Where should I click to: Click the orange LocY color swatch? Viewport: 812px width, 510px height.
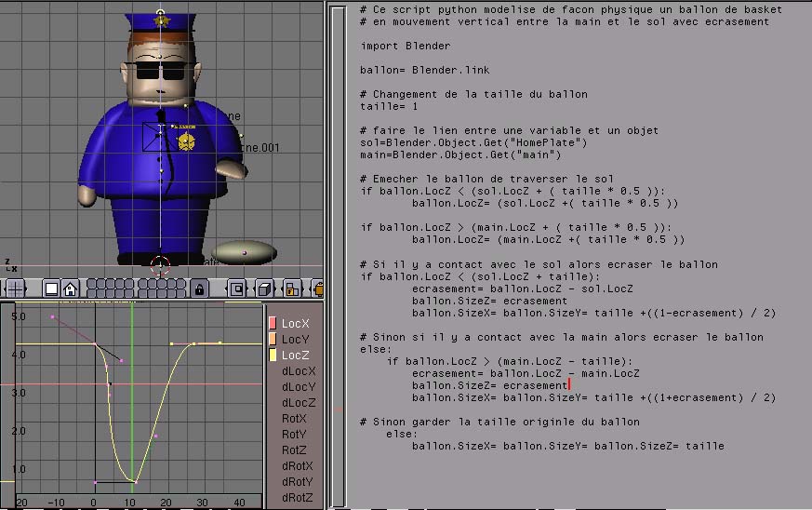273,339
